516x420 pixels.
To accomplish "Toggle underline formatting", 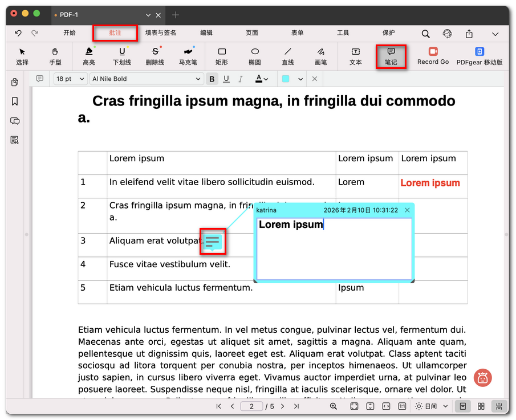I will [226, 79].
